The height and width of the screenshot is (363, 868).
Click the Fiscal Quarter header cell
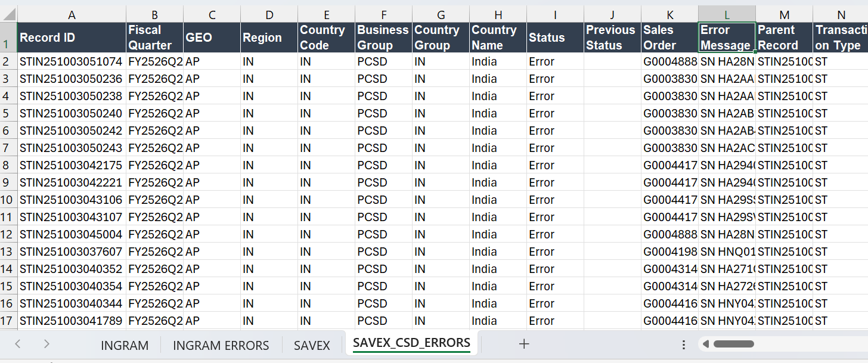[x=154, y=38]
